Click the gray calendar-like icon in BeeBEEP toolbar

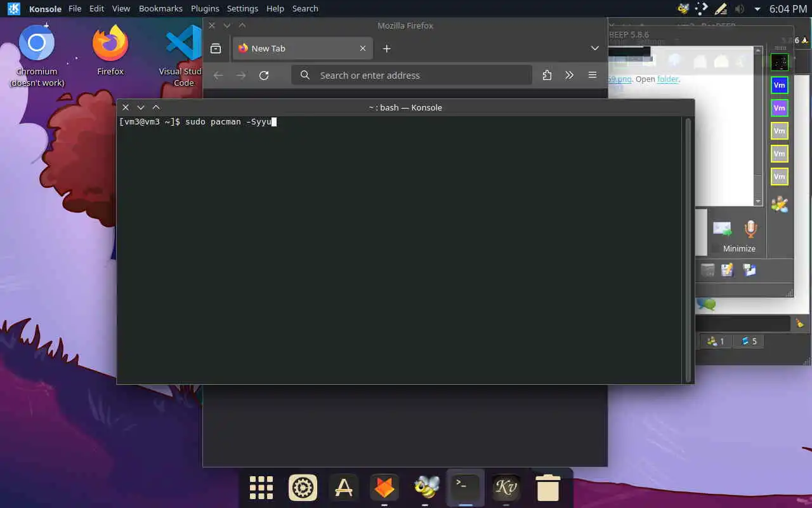[x=707, y=270]
